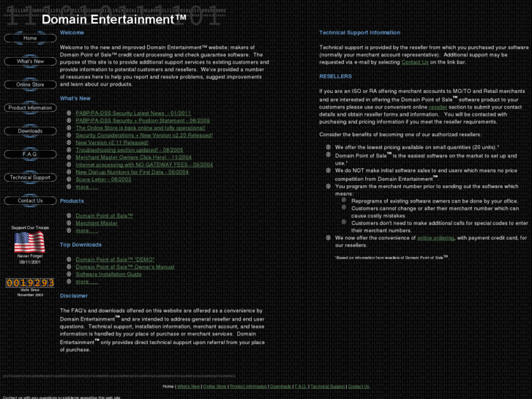Click the Disclaimer heading
Viewport: 532px width, 399px height.
point(74,296)
